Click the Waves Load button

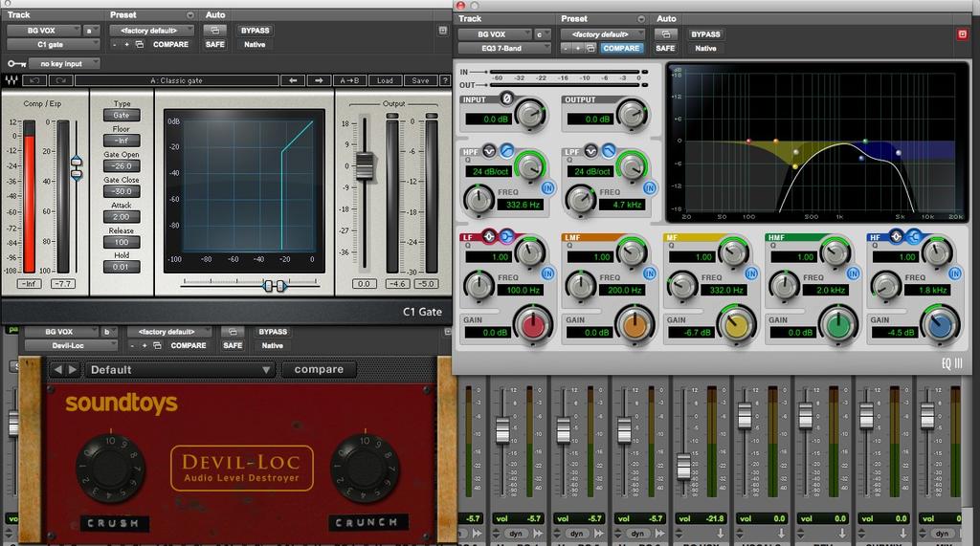click(385, 80)
